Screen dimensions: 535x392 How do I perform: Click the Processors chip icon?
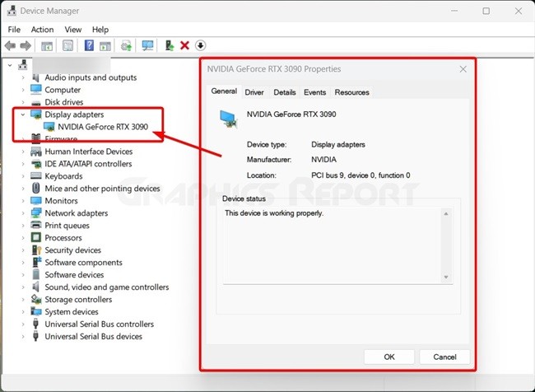pyautogui.click(x=36, y=237)
